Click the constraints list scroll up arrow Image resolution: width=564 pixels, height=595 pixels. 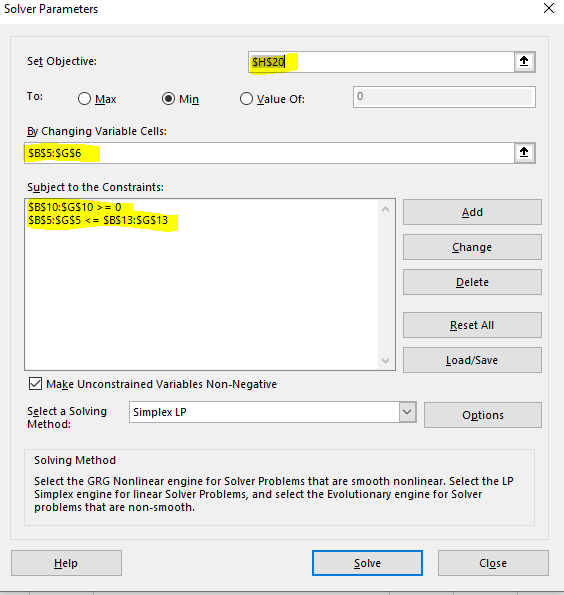coord(386,209)
